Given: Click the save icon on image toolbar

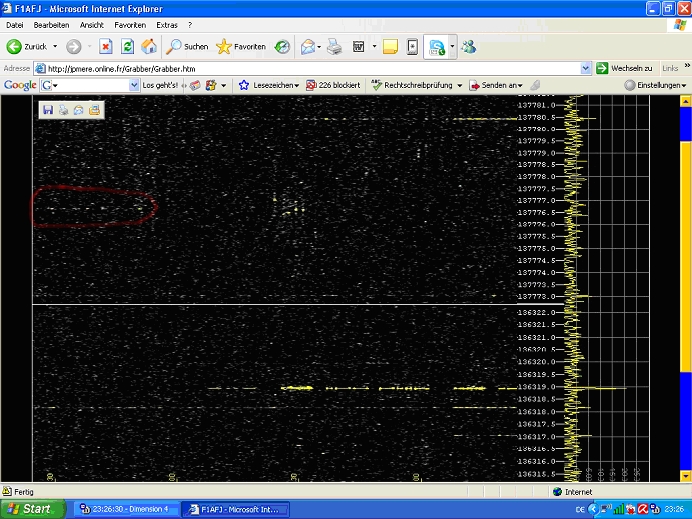Looking at the screenshot, I should point(47,110).
